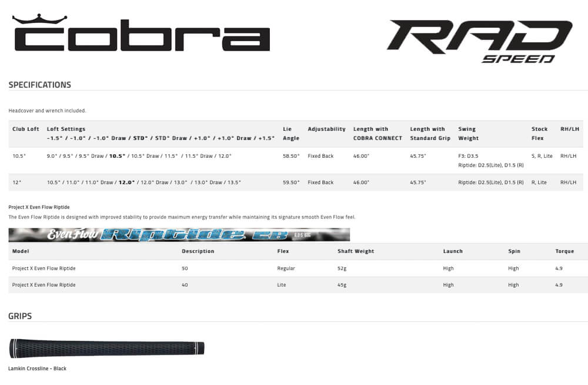Click 'Fixed Back' in the 12° row
This screenshot has height=385, width=588.
pyautogui.click(x=320, y=182)
